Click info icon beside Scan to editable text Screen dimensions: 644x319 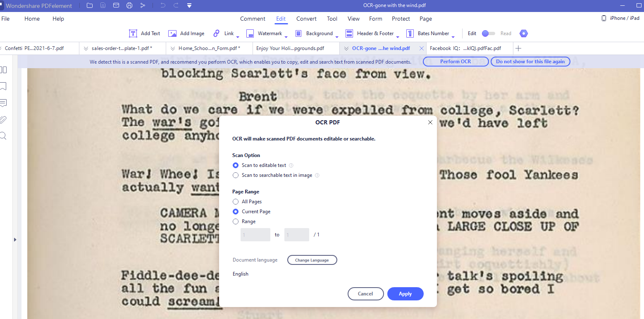291,165
